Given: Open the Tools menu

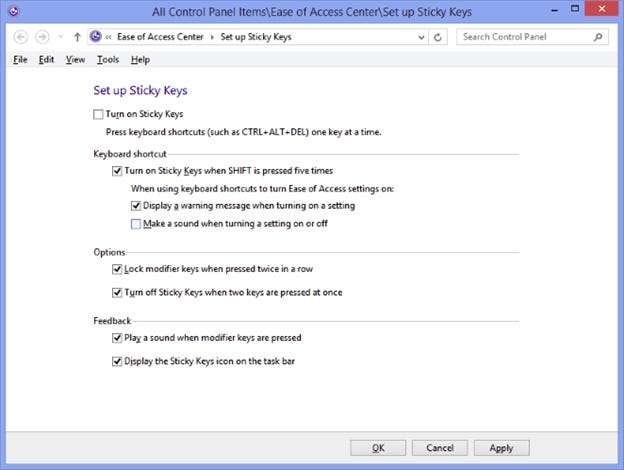Looking at the screenshot, I should click(108, 60).
